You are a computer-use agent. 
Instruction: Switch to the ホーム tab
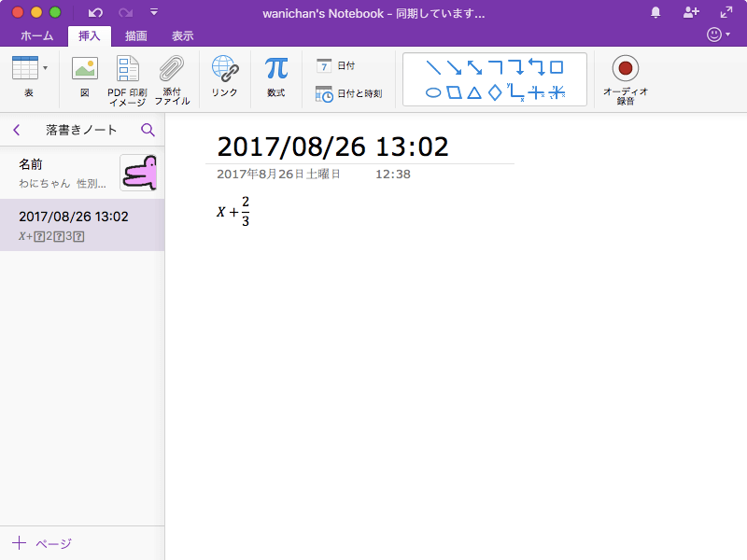37,35
